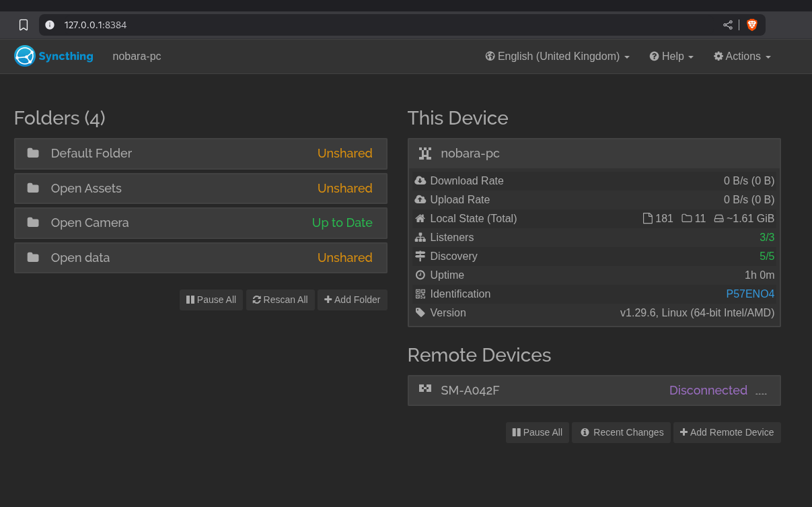Pause all folders
Image resolution: width=812 pixels, height=507 pixels.
pyautogui.click(x=211, y=300)
